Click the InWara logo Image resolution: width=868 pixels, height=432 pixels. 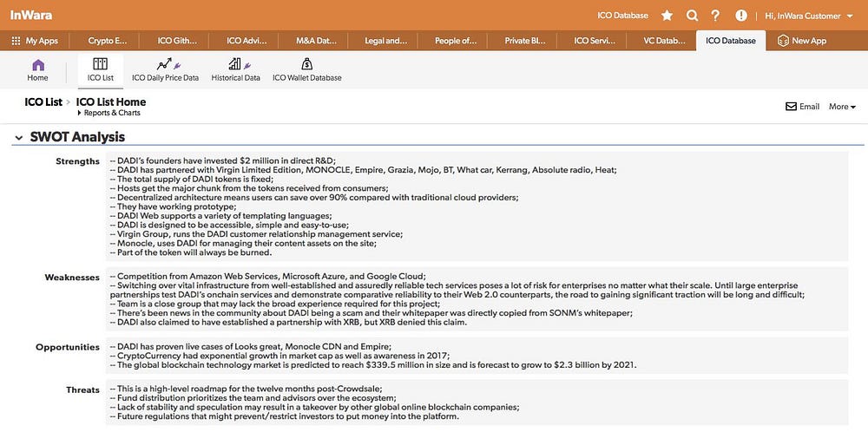click(x=31, y=15)
